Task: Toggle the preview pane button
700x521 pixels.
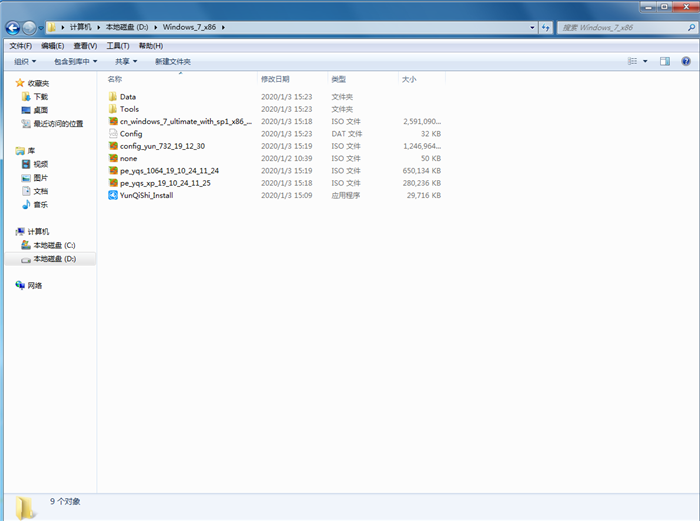Action: [665, 61]
